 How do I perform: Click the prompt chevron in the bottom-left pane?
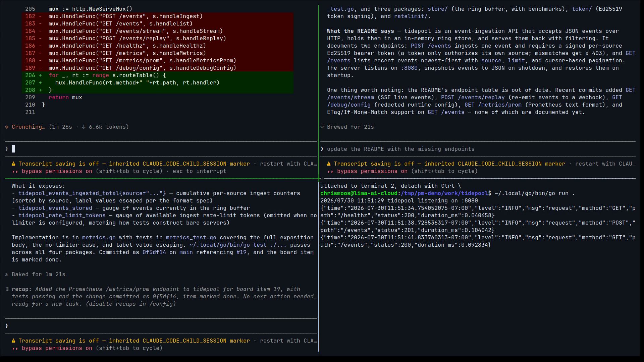(7, 326)
